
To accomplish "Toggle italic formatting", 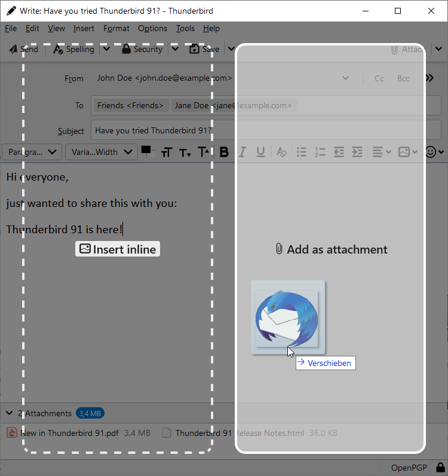I will [242, 152].
